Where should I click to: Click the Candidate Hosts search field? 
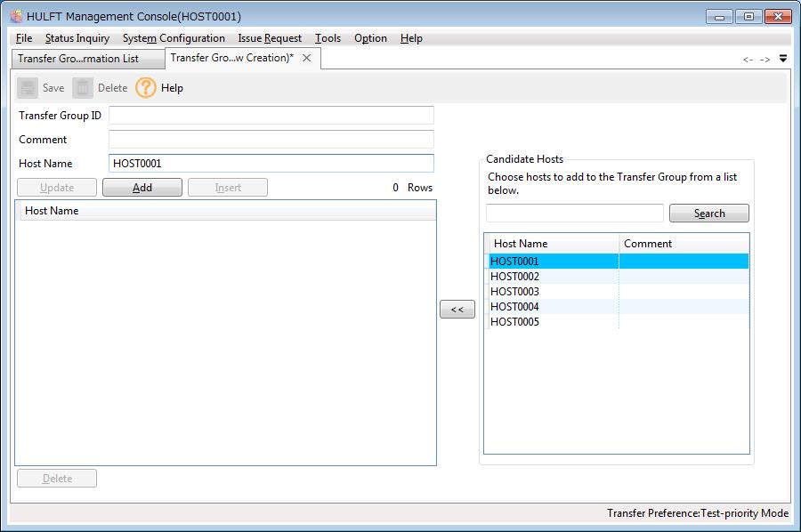click(x=575, y=213)
